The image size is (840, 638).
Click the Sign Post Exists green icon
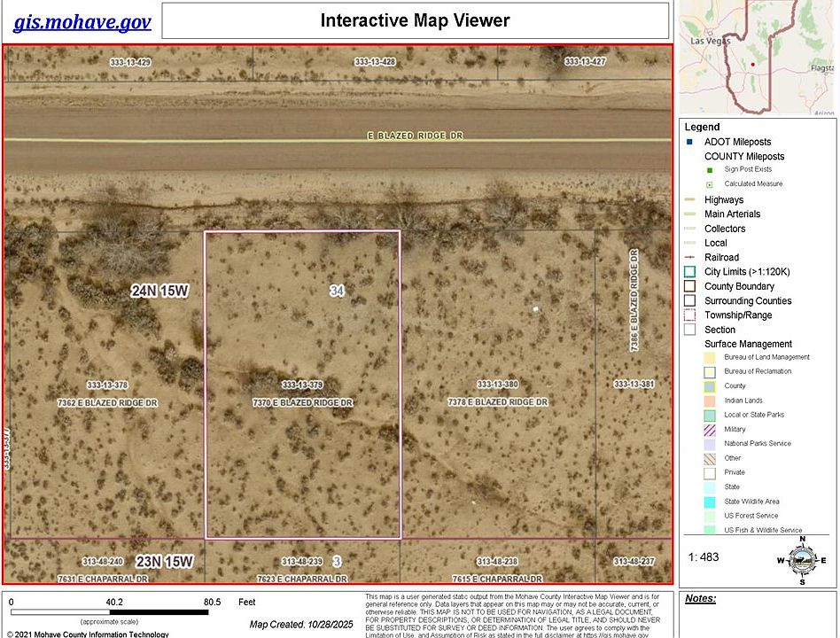[x=709, y=170]
